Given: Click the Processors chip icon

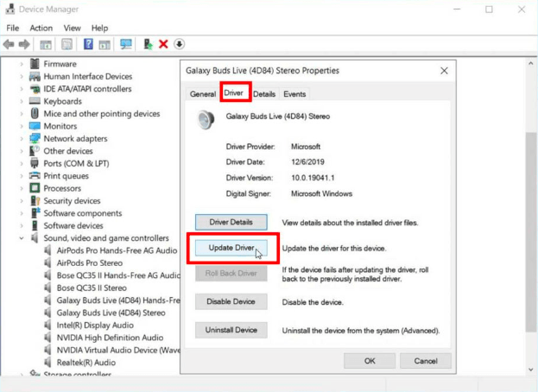Looking at the screenshot, I should (x=35, y=188).
